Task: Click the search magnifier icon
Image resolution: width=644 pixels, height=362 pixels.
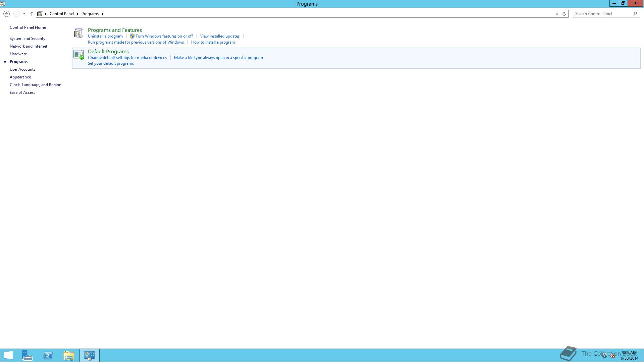Action: pos(635,14)
